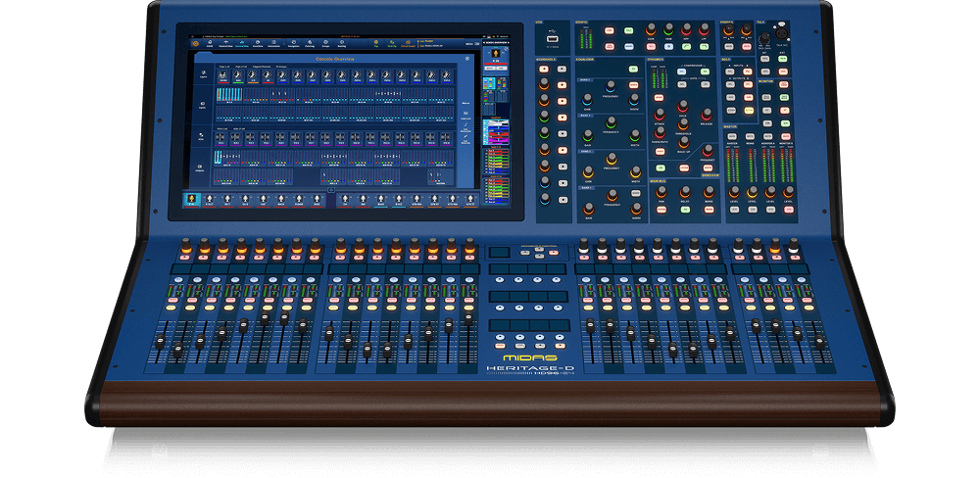980x478 pixels.
Task: Click the Master LEVEL knob
Action: tap(734, 191)
